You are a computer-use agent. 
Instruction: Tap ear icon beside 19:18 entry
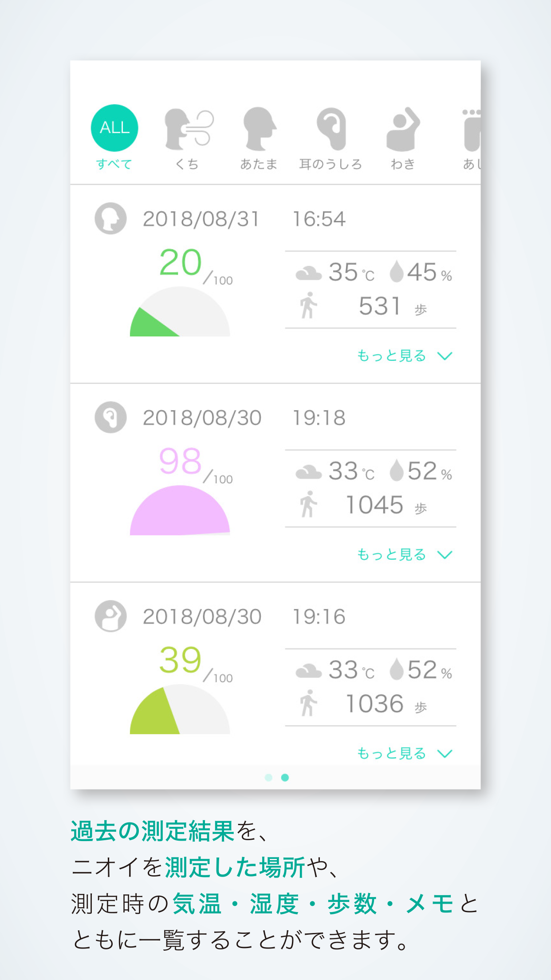[110, 417]
